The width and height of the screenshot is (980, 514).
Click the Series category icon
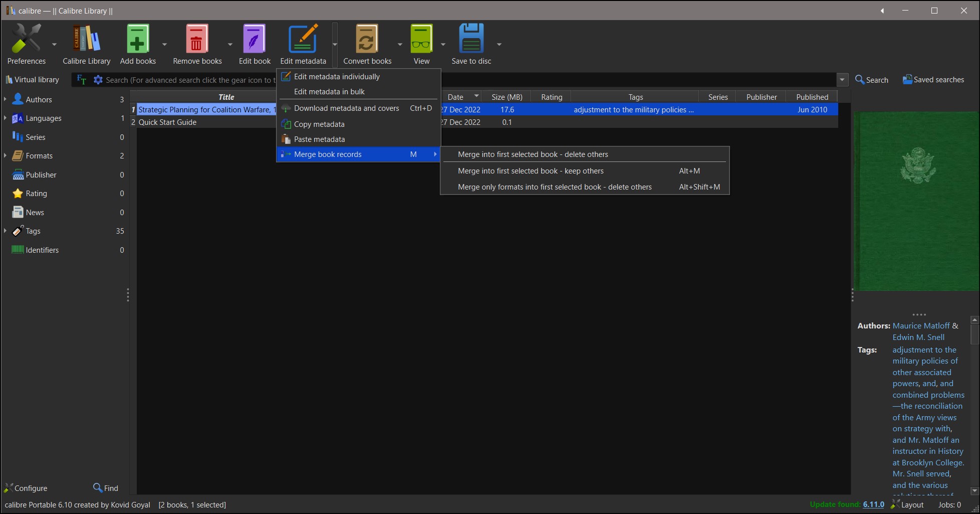coord(18,137)
